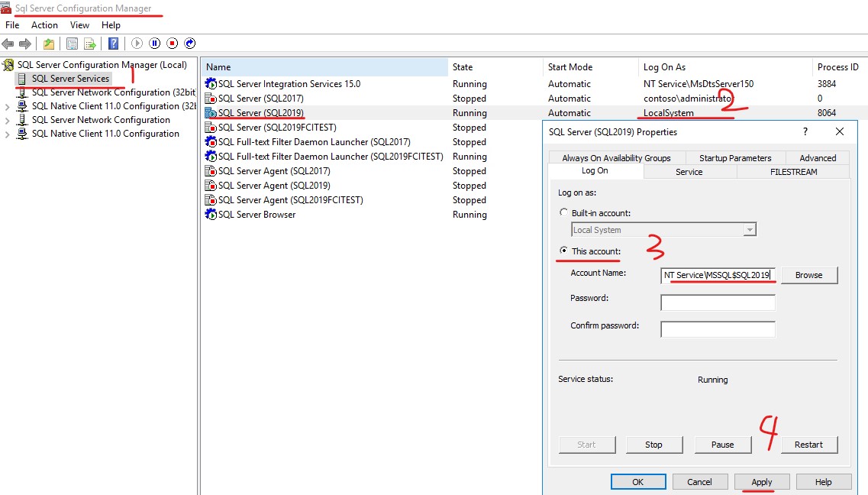This screenshot has width=868, height=495.
Task: Click the Restart button in Properties dialog
Action: (808, 445)
